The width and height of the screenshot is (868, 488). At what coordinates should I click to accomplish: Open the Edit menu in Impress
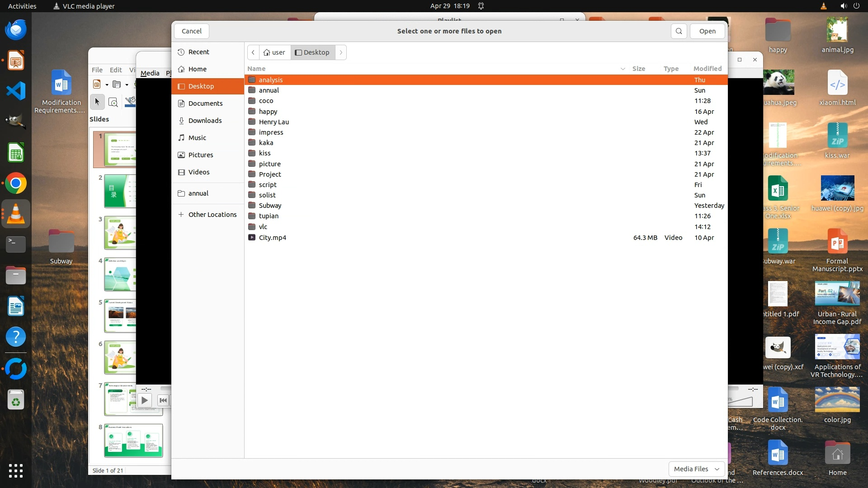pyautogui.click(x=116, y=70)
